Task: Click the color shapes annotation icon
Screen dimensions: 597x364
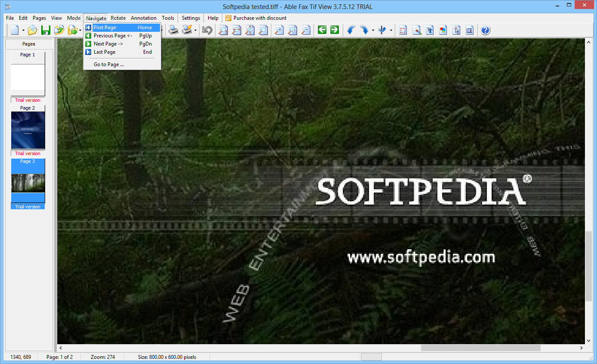Action: point(443,30)
